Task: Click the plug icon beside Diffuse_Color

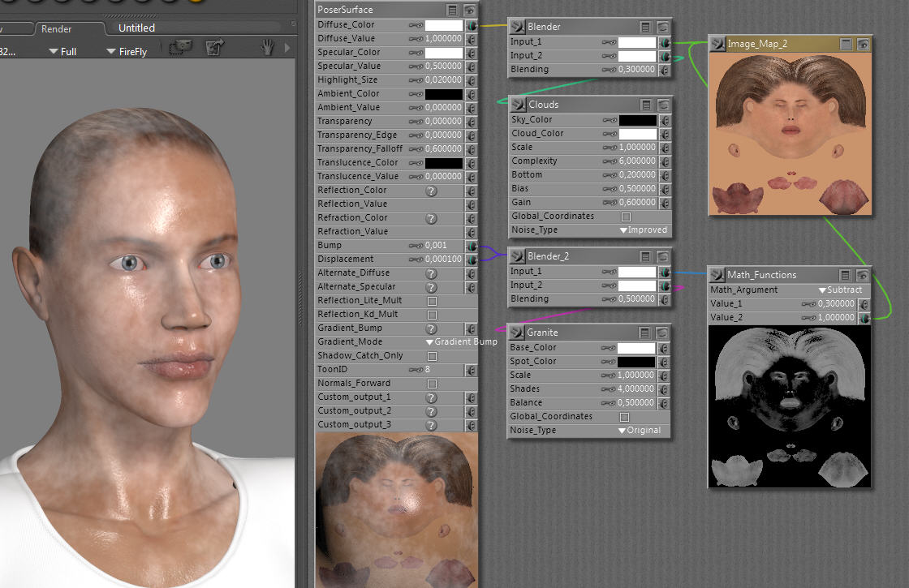Action: point(471,25)
